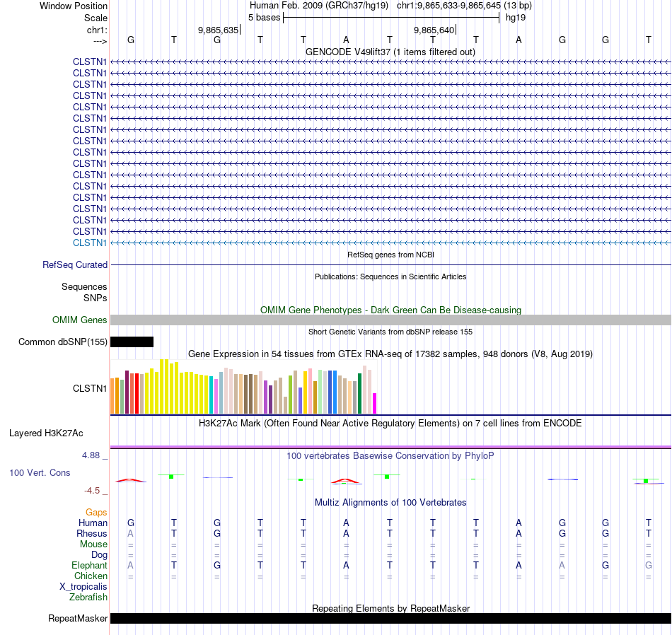Select the light-blue CLSTN1 transcript label
672x635 pixels.
pyautogui.click(x=90, y=243)
